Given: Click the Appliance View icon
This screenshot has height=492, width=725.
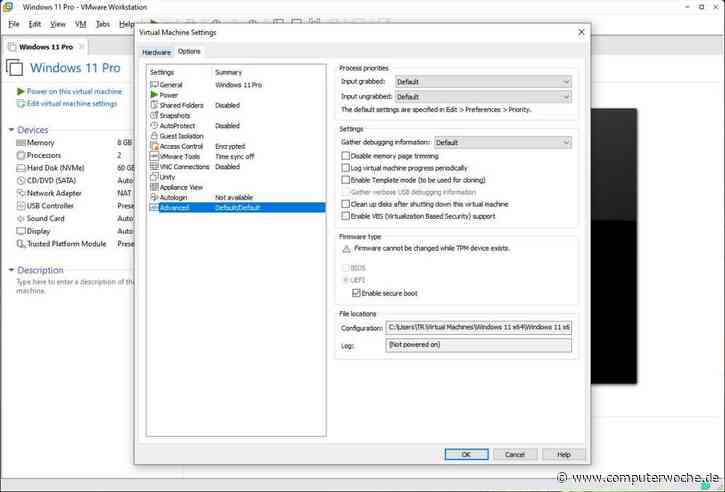Looking at the screenshot, I should click(154, 187).
